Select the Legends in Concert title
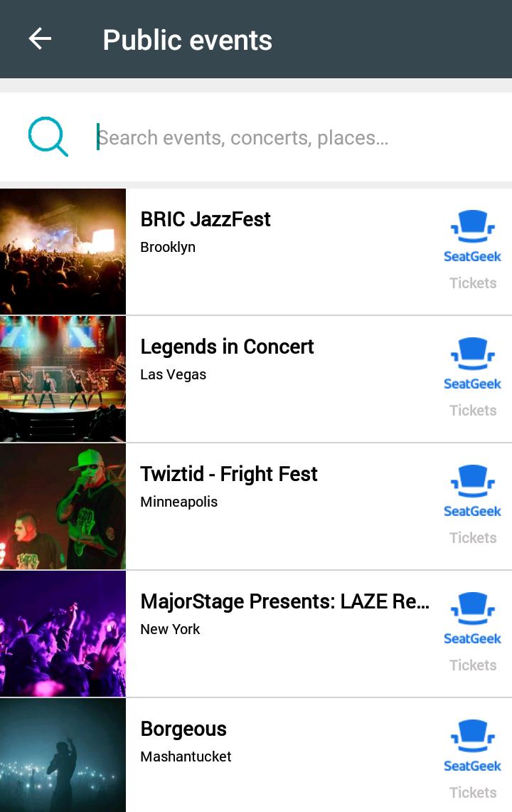This screenshot has width=512, height=812. coord(227,347)
